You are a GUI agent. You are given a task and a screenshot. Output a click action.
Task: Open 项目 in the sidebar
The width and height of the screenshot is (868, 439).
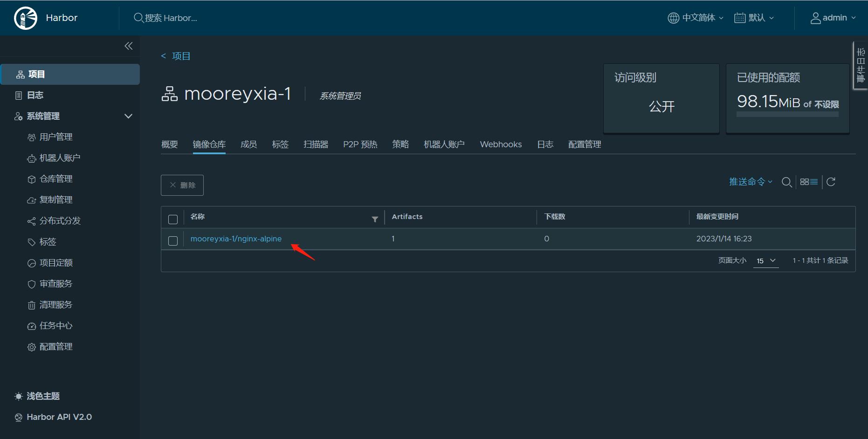[70, 74]
